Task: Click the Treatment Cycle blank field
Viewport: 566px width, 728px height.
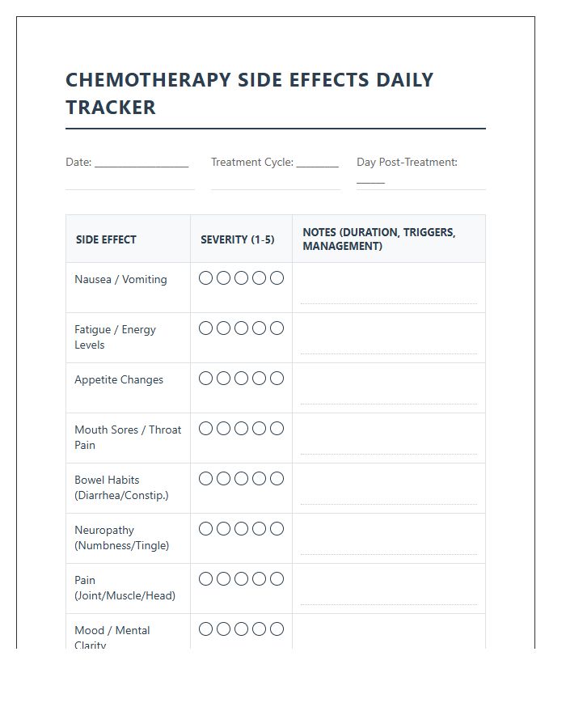Action: pos(317,163)
